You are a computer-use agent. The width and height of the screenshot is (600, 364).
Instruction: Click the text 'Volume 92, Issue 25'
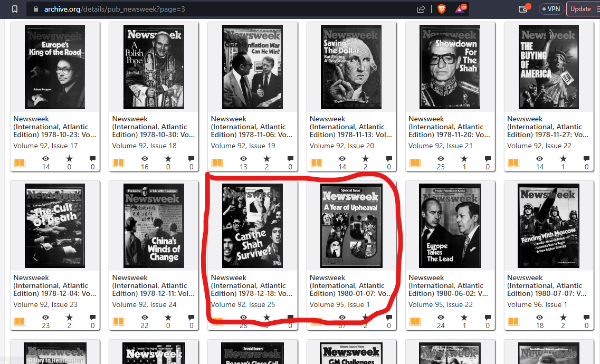243,304
